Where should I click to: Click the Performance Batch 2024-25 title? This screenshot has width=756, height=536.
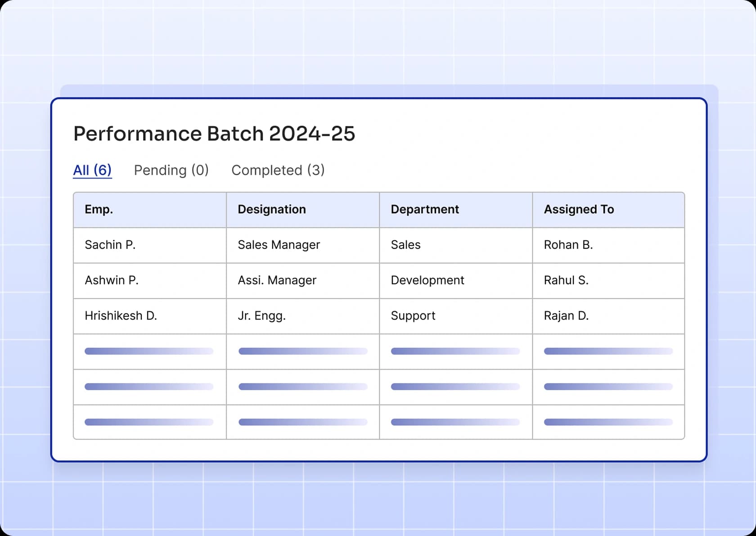tap(214, 133)
